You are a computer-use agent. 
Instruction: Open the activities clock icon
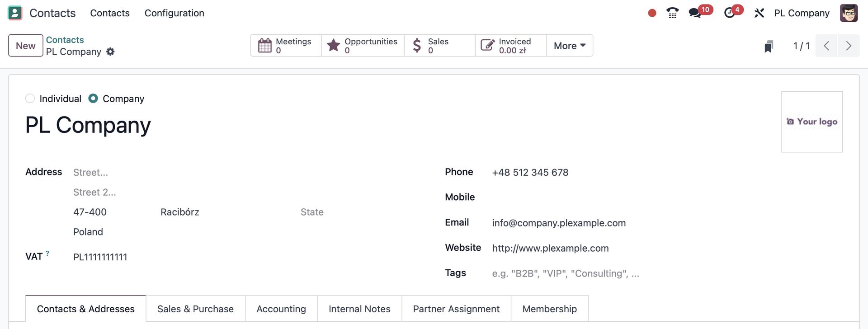(729, 13)
